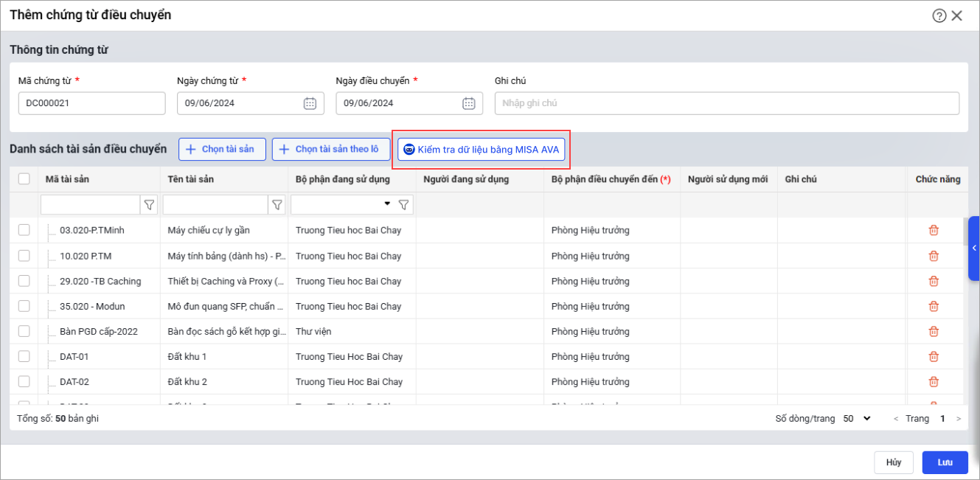Delete row 03.020-P.TMinh with trash icon
Screen dimensions: 980x480
(x=934, y=230)
